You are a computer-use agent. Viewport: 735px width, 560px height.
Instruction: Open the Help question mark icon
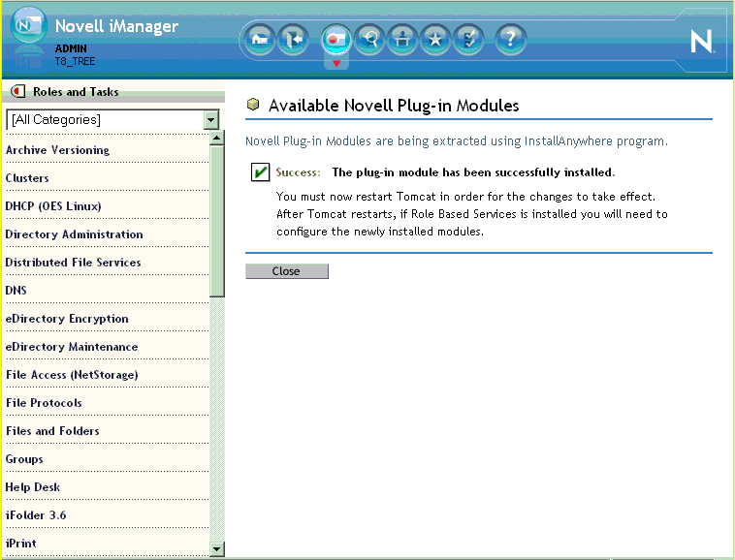coord(511,40)
